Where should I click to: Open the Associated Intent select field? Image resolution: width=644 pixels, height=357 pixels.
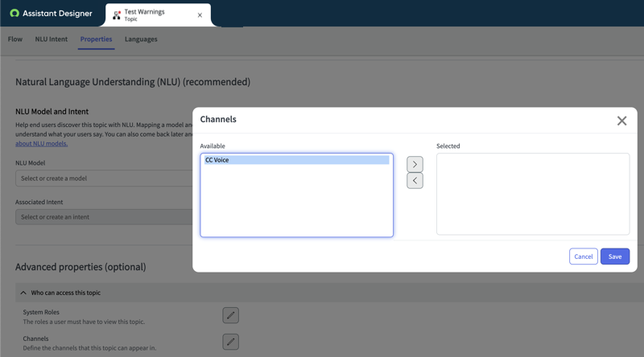click(x=104, y=217)
